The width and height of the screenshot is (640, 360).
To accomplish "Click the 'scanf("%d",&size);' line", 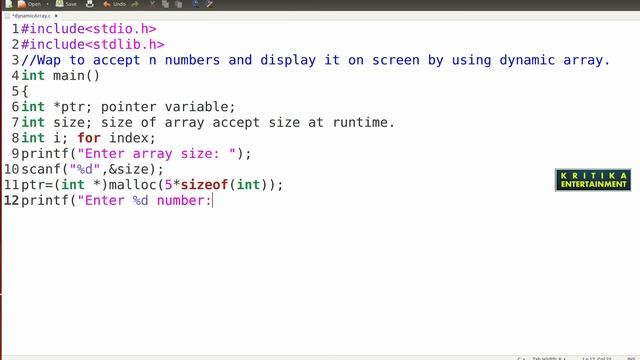I will coord(92,169).
